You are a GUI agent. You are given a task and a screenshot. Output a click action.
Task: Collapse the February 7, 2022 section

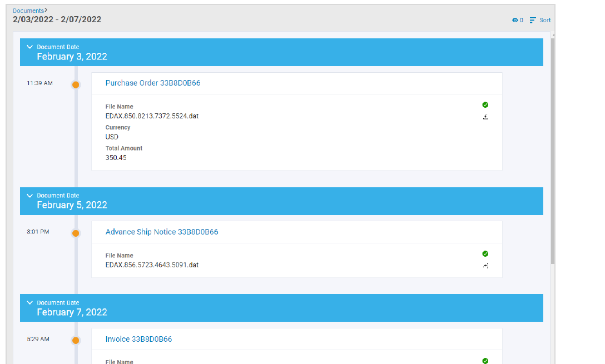29,303
